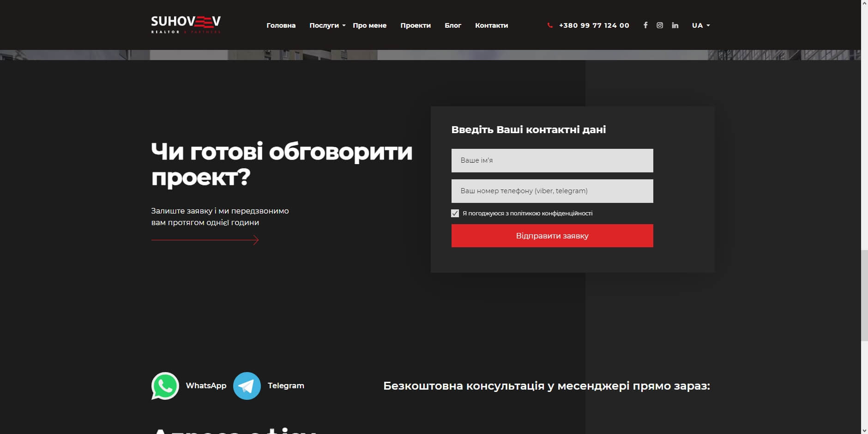Screen dimensions: 868x434
Task: Uncheck the privacy policy agreement checkbox
Action: tap(455, 213)
